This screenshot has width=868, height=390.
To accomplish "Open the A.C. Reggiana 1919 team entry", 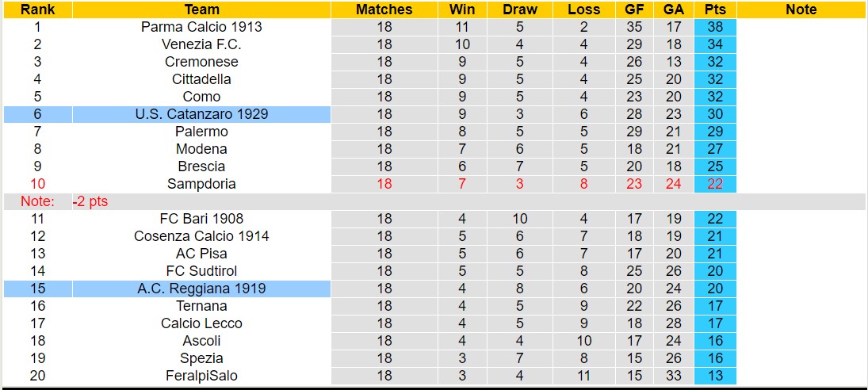I will (201, 289).
